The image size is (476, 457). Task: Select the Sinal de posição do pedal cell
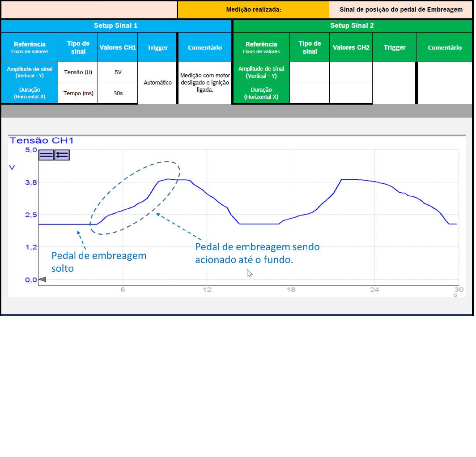(x=401, y=9)
